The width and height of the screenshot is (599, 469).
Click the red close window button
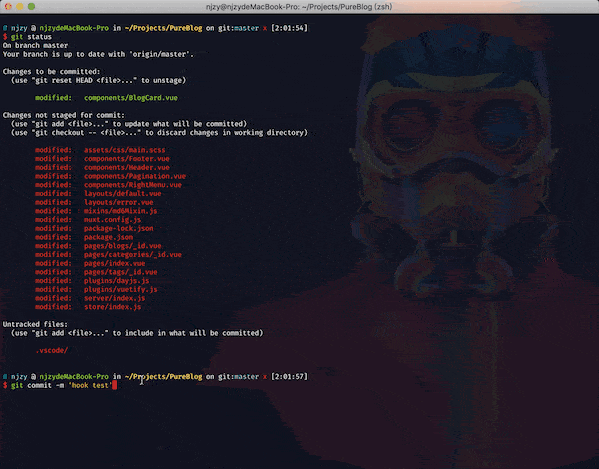8,6
